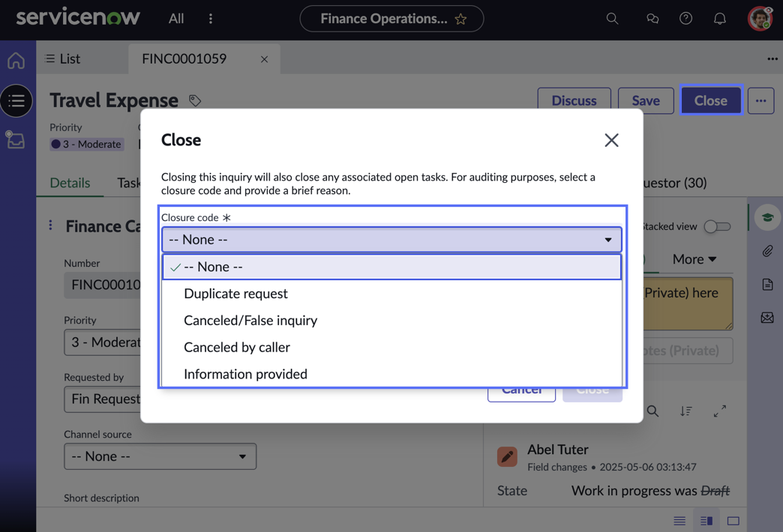The width and height of the screenshot is (783, 532).
Task: Click the Save button
Action: pos(646,101)
